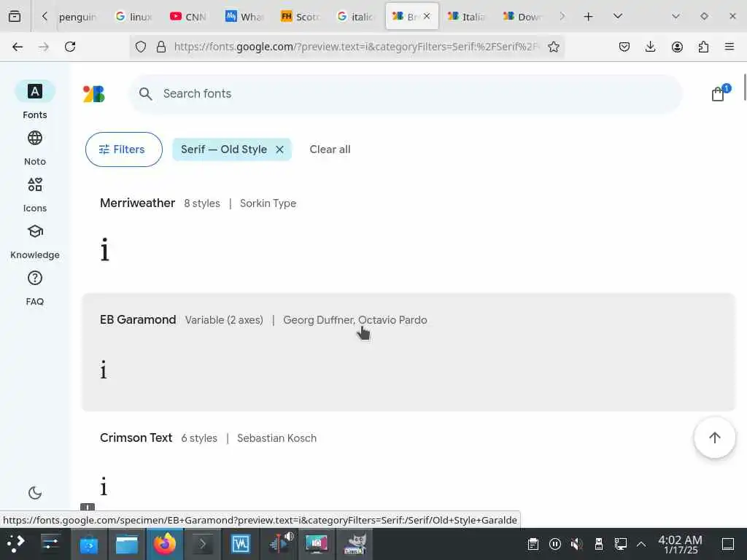747x560 pixels.
Task: Close the current Google Fonts tab
Action: click(x=427, y=16)
